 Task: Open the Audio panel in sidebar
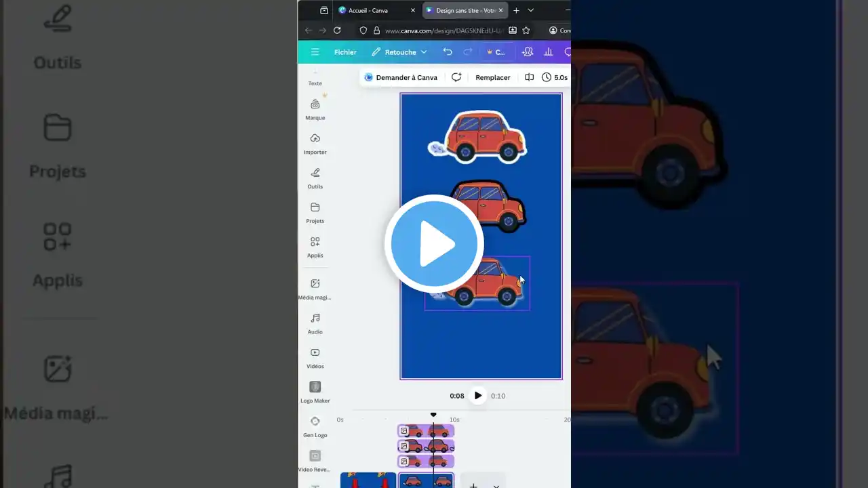pos(315,322)
